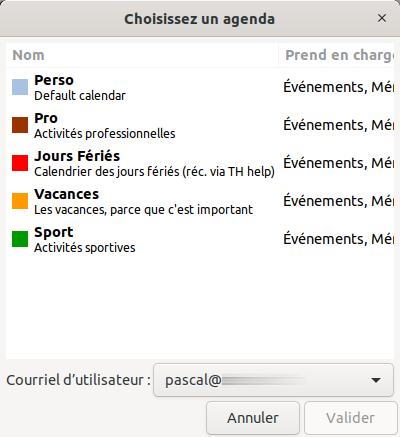400x437 pixels.
Task: Click the orange Vacances color swatch
Action: coord(20,201)
